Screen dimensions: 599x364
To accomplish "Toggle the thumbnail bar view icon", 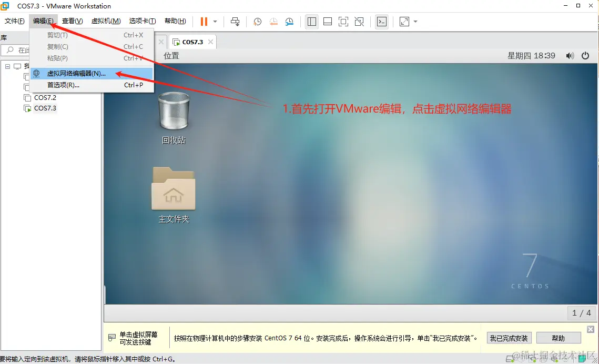I will click(x=328, y=22).
